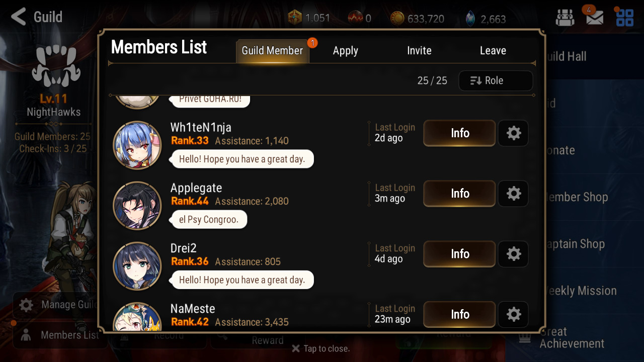Open settings gear for NaMeste

click(513, 314)
